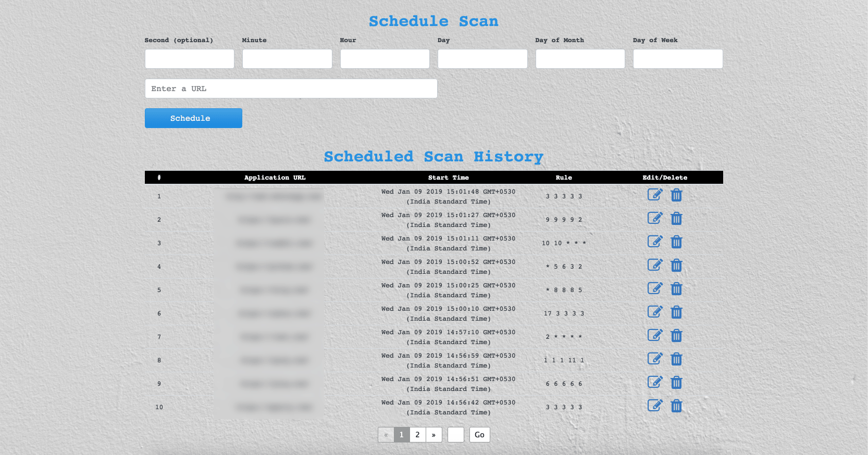The height and width of the screenshot is (455, 868).
Task: Click the Schedule button
Action: pos(193,118)
